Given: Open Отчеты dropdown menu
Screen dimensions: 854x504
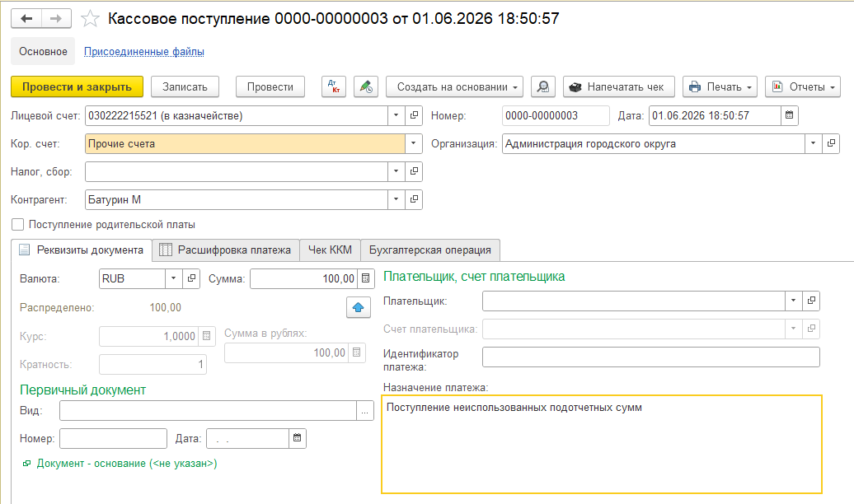Looking at the screenshot, I should pos(803,87).
